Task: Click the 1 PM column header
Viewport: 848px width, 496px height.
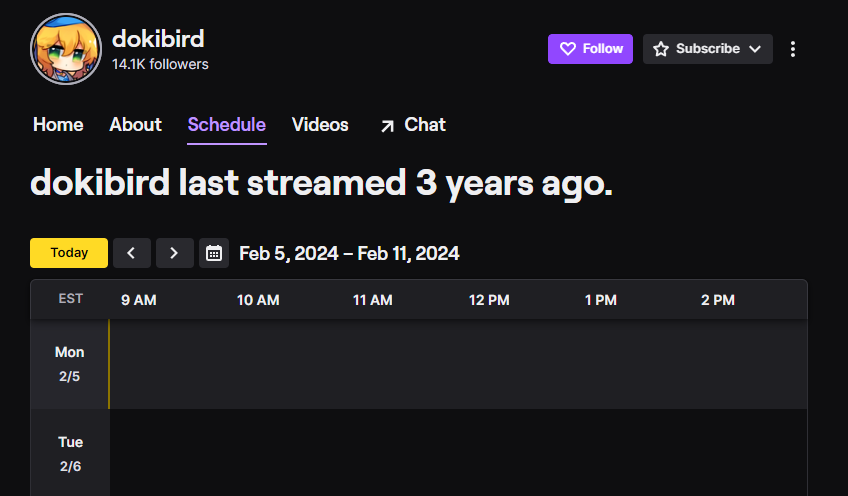Action: pos(600,300)
